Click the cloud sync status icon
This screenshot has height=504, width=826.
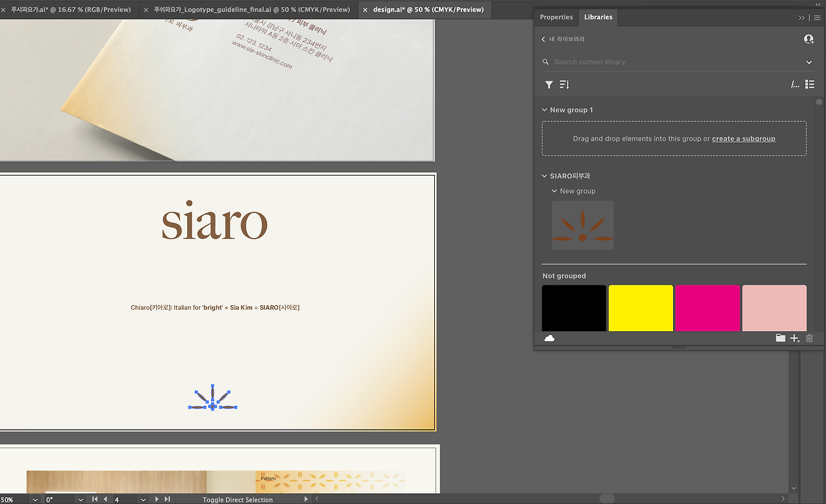click(549, 338)
